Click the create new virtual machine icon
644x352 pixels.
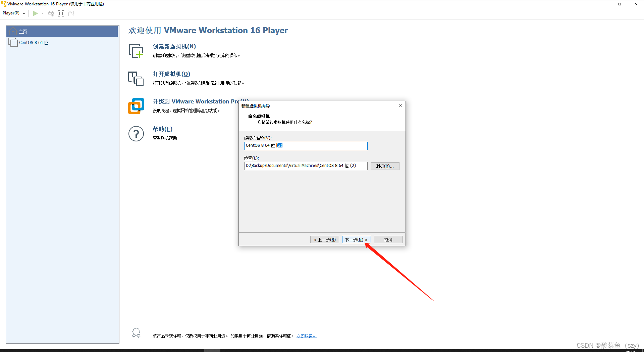click(136, 51)
